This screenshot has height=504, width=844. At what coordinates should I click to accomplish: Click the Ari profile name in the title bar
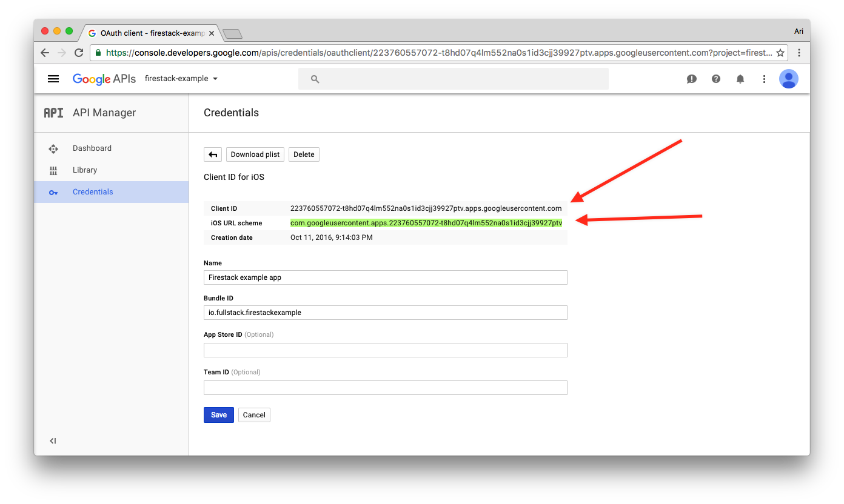point(799,31)
